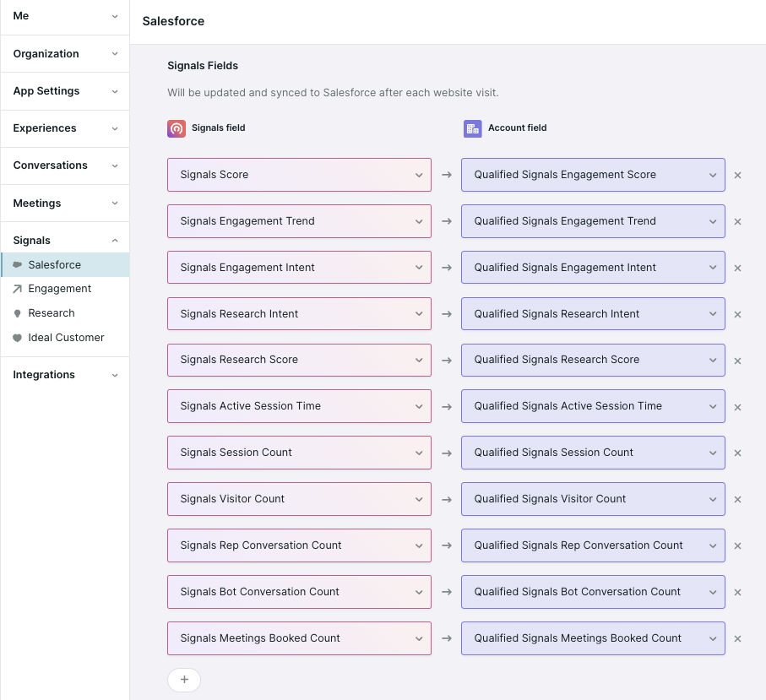Remove the Signals Engagement Trend mapping row
This screenshot has width=766, height=700.
[x=737, y=221]
